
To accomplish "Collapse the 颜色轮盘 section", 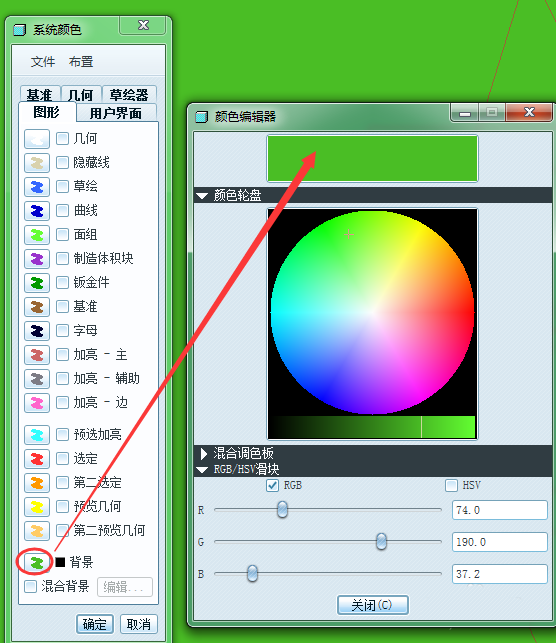I will (202, 196).
